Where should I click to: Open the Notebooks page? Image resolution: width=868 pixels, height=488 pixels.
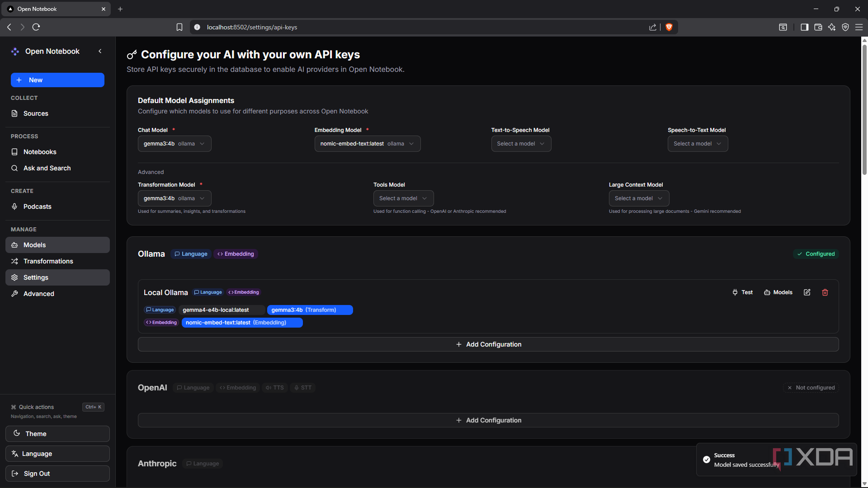point(57,152)
